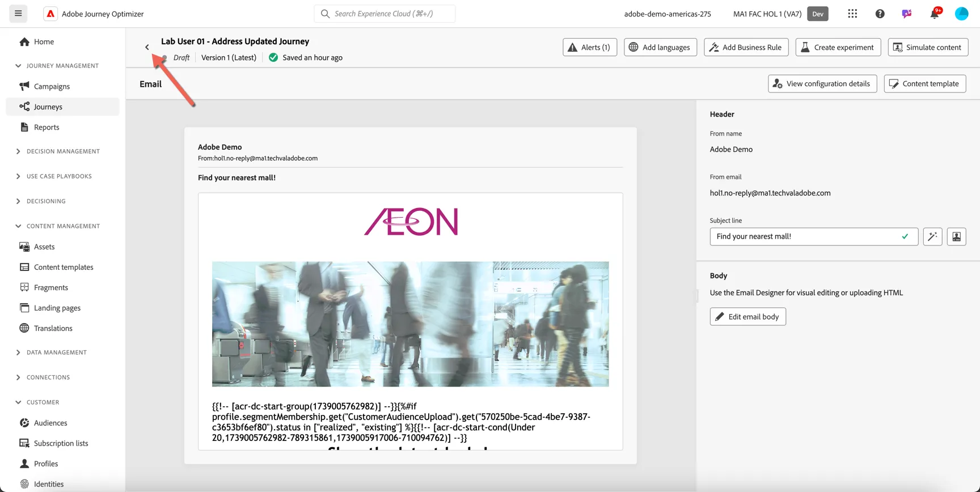This screenshot has height=492, width=980.
Task: Open the app switcher grid
Action: point(852,14)
